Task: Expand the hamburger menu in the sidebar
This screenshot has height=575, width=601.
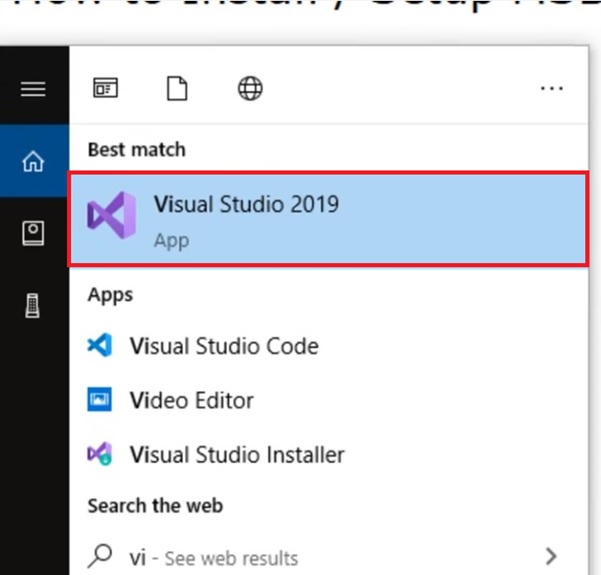Action: coord(33,89)
